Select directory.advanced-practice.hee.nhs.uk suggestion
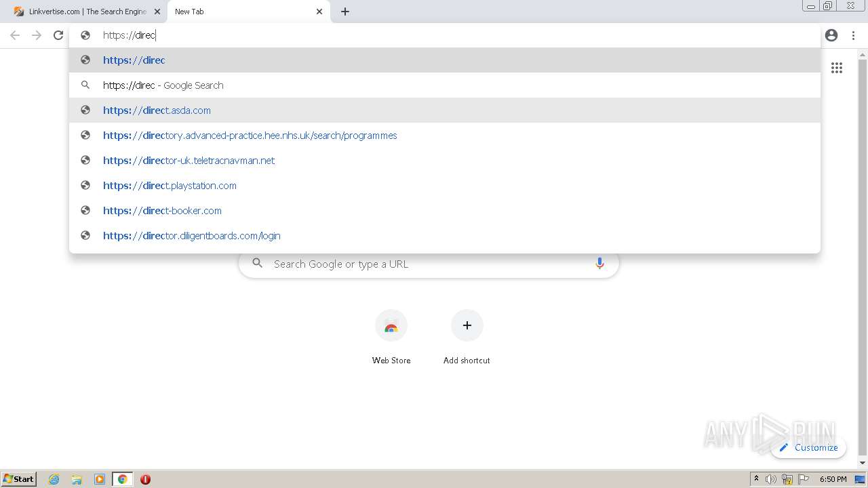Screen dimensions: 868x488 (445, 136)
